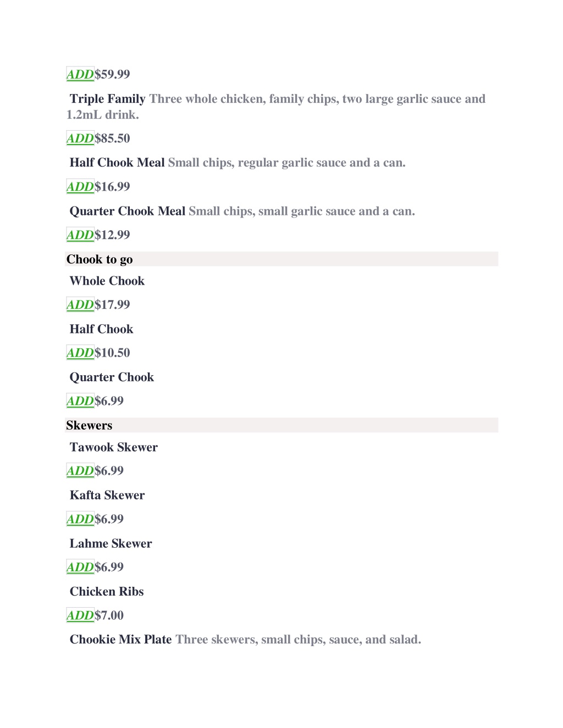The image size is (563, 728).
Task: Click ADD link beside $59.99 price
Action: coord(80,74)
